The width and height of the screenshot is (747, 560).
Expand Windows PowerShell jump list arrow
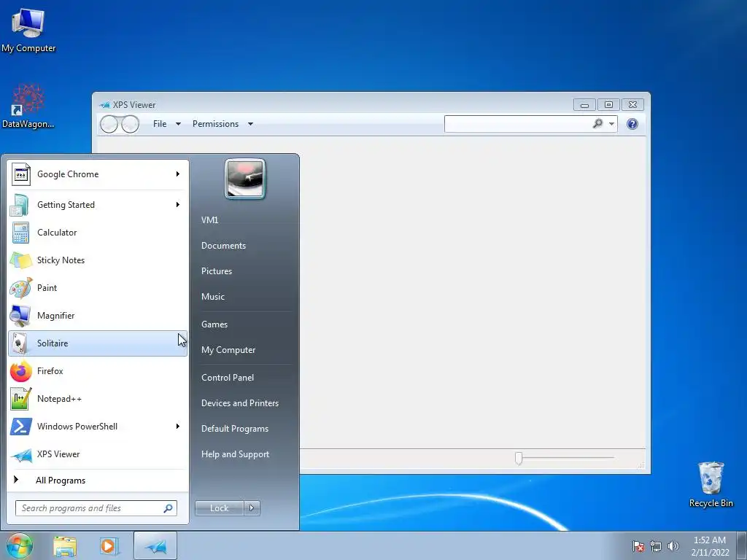click(178, 426)
